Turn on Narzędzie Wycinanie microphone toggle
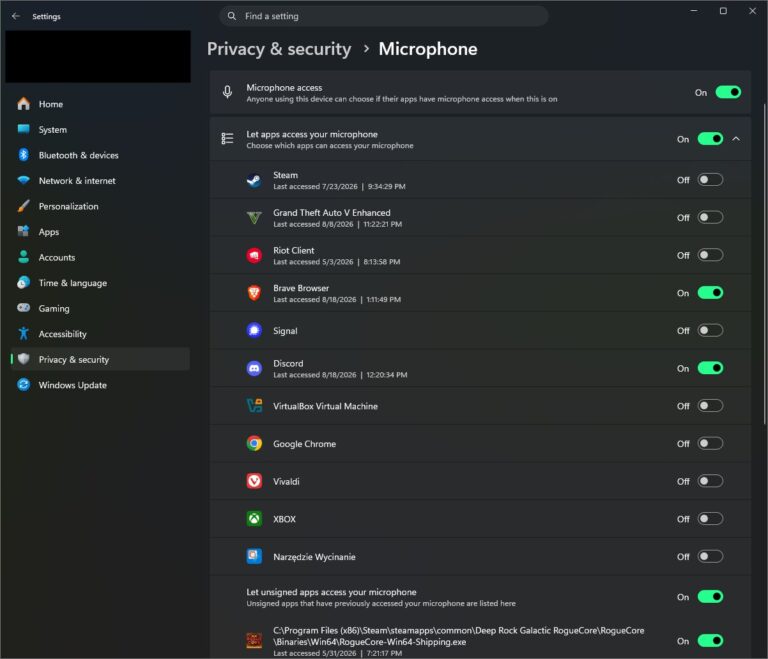 pyautogui.click(x=710, y=557)
